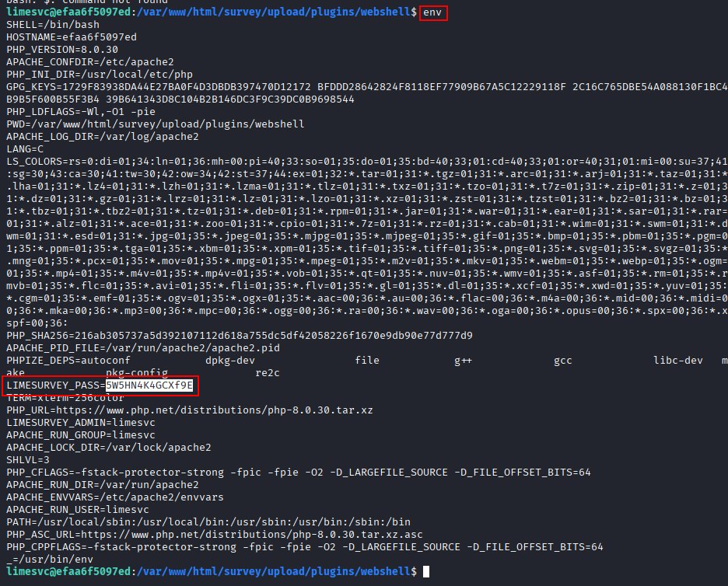This screenshot has width=728, height=586.
Task: Click the 're2c' dependency text
Action: [268, 373]
